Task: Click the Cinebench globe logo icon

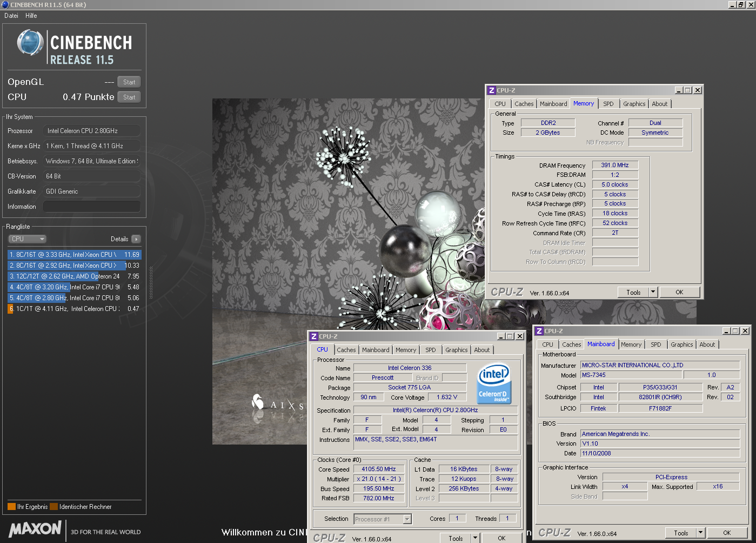Action: click(x=30, y=43)
